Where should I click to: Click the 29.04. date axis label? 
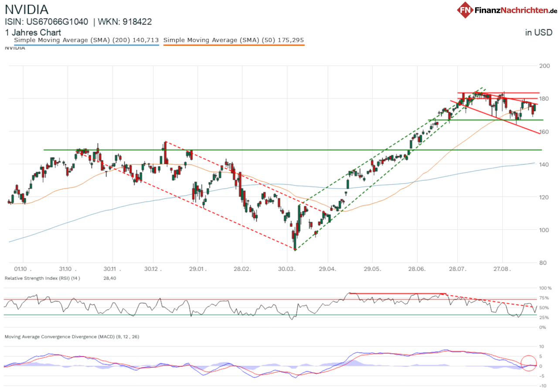pos(327,269)
